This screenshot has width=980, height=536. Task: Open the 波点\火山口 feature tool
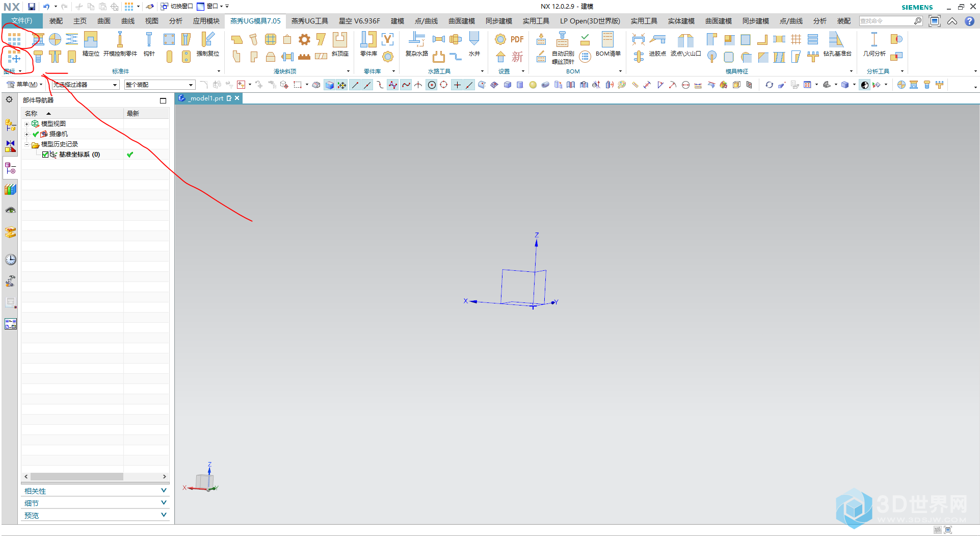pos(685,44)
